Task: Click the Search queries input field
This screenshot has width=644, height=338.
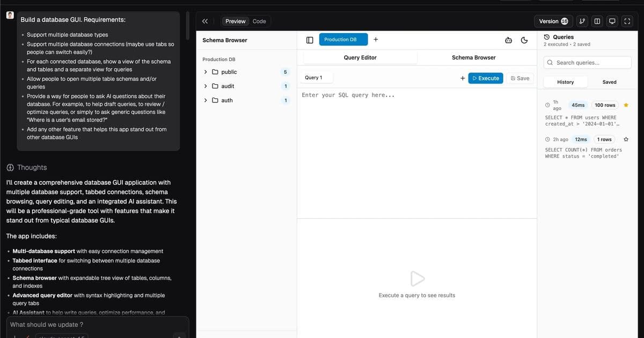Action: 587,62
